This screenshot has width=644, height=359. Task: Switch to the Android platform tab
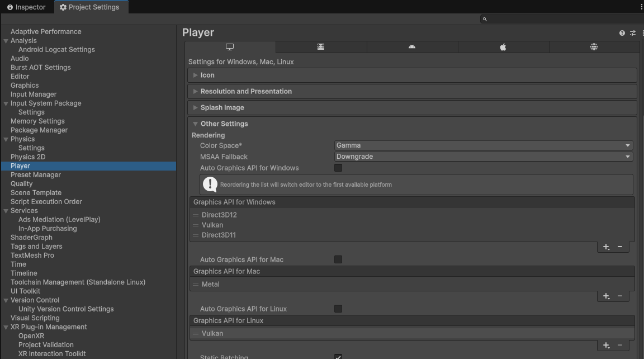[412, 47]
